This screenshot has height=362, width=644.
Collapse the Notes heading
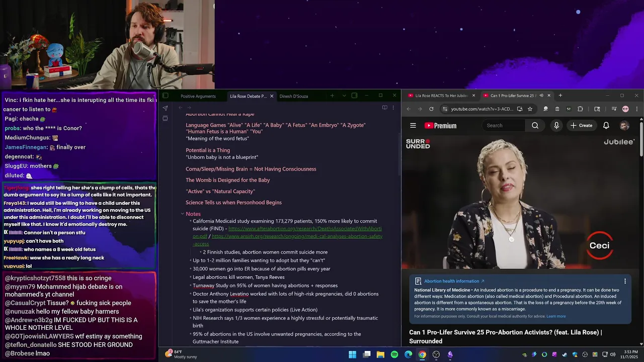pyautogui.click(x=183, y=214)
